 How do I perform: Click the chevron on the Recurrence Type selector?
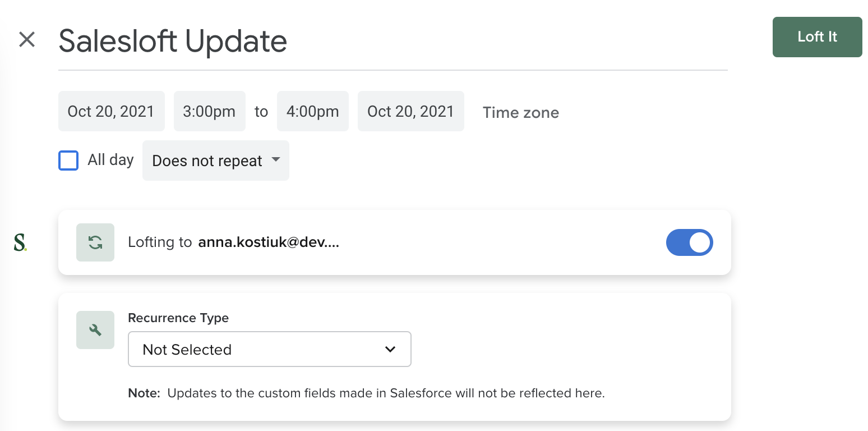(390, 349)
